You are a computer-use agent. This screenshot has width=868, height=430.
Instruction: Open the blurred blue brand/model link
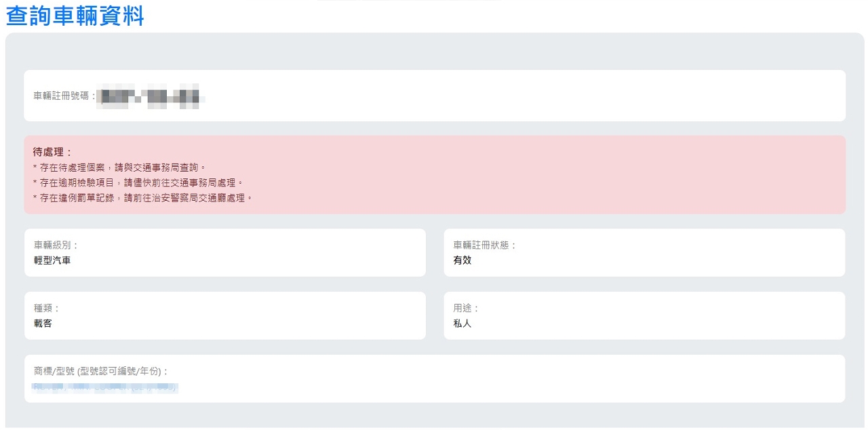pos(105,387)
